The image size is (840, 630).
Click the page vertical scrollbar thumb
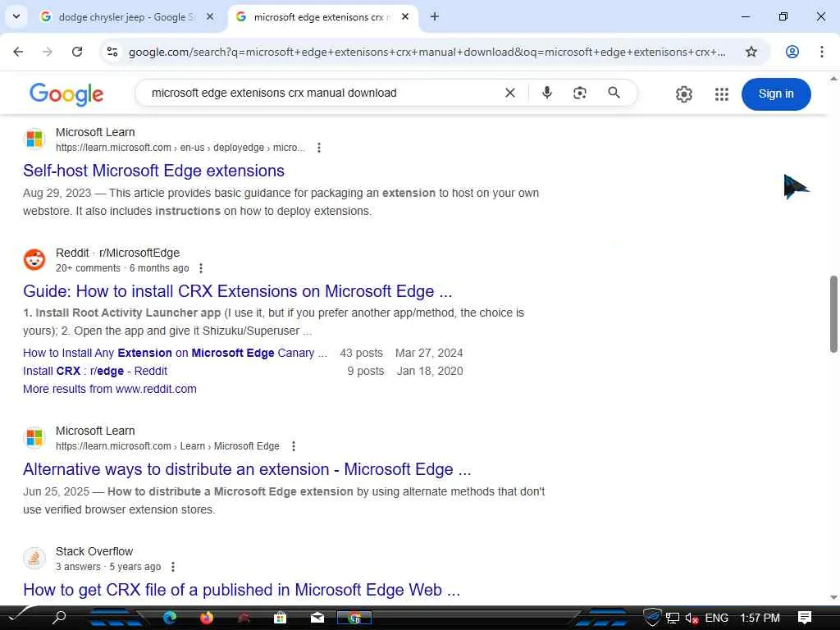833,314
